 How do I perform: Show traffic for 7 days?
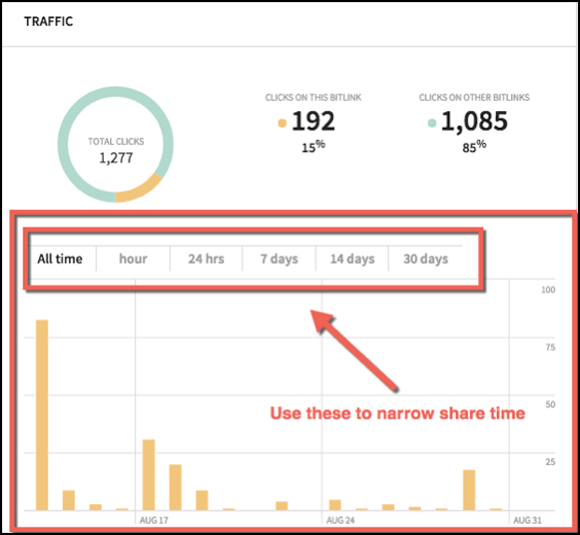(x=279, y=259)
